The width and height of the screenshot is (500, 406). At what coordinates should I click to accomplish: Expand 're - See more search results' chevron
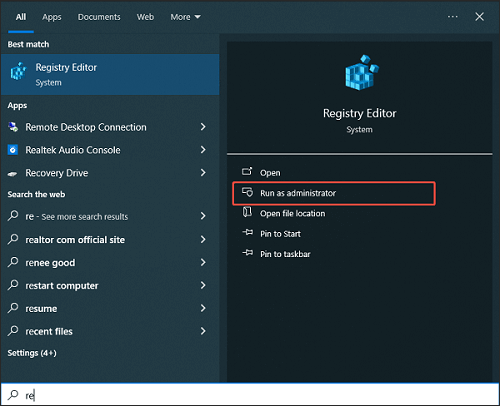[203, 216]
